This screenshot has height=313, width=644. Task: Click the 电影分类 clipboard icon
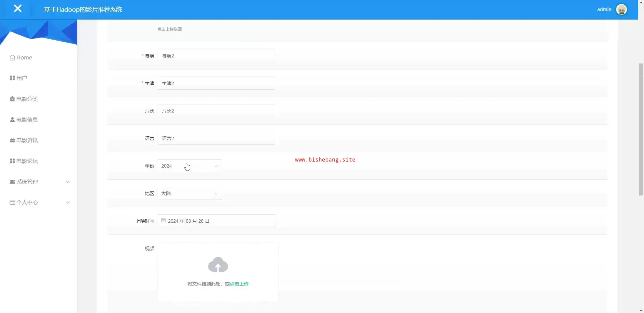click(x=12, y=99)
